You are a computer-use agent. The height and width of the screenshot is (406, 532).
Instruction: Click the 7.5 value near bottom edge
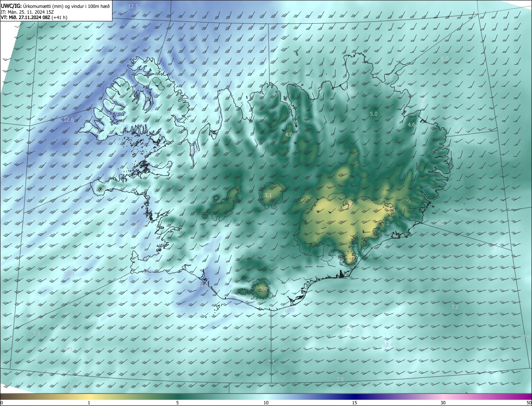[x=340, y=379]
